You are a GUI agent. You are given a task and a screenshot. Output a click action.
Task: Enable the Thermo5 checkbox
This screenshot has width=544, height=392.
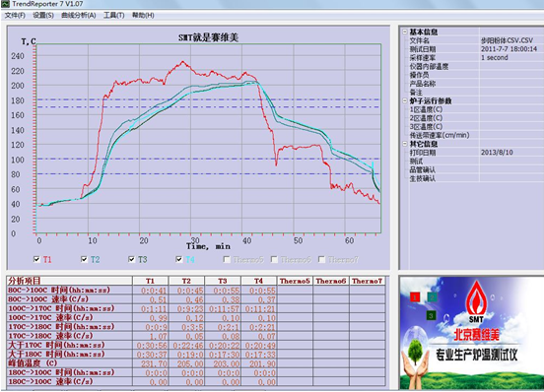point(227,259)
